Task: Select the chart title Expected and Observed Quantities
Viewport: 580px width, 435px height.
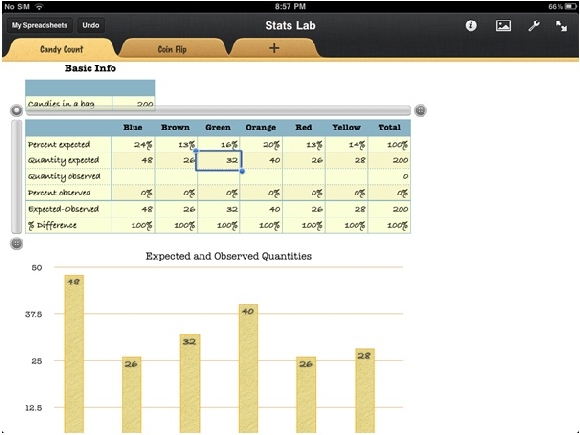Action: (x=229, y=256)
